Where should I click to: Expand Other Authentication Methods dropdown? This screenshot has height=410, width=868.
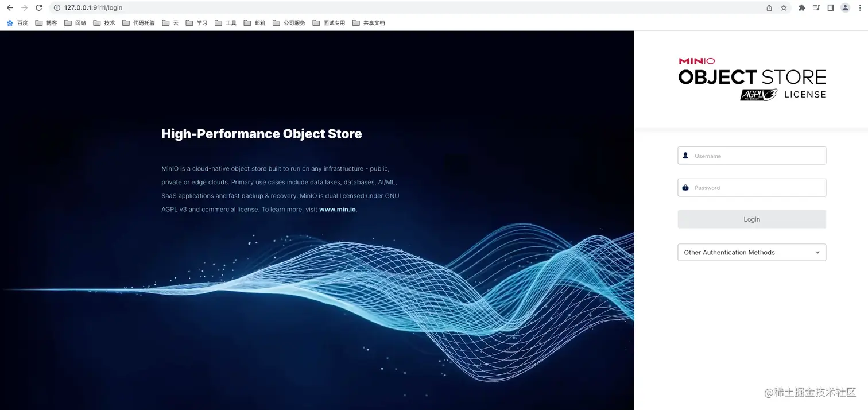pyautogui.click(x=751, y=252)
